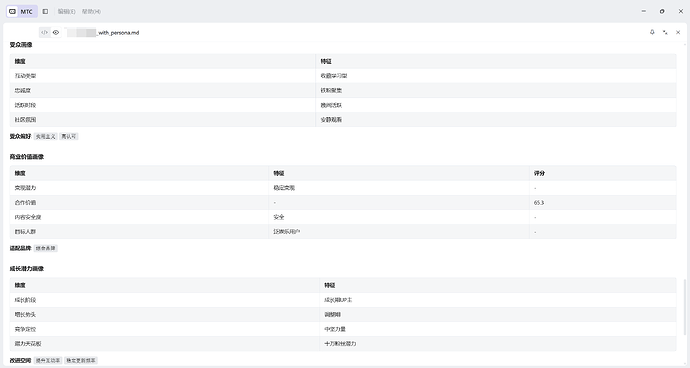Viewport: 690px width, 368px height.
Task: Click the _with_persona.md file title
Action: point(118,33)
